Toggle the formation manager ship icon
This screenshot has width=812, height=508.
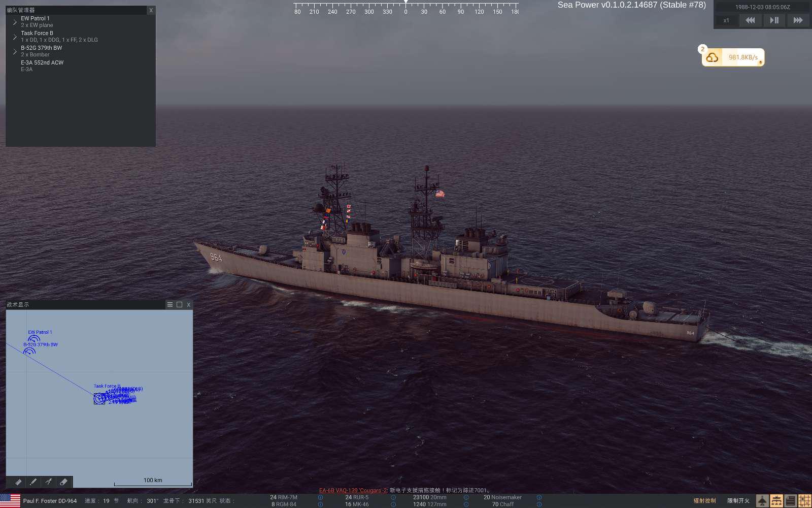(776, 501)
